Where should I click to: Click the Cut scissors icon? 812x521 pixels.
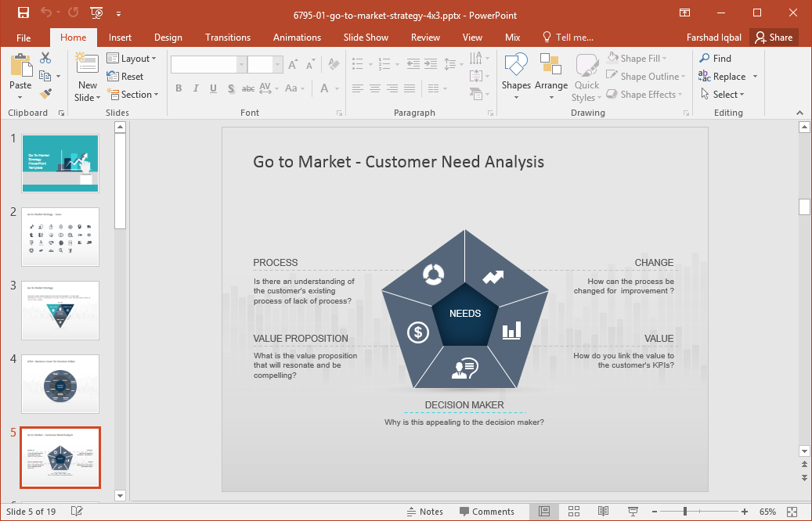pos(45,58)
